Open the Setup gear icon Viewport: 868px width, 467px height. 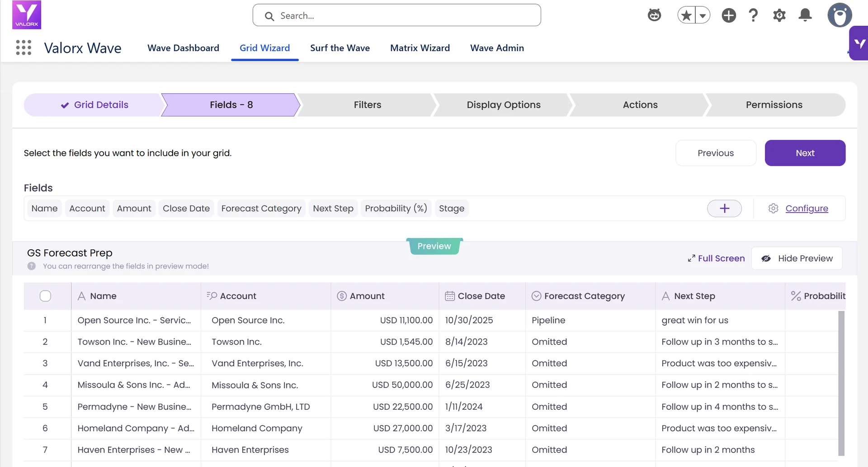[779, 15]
